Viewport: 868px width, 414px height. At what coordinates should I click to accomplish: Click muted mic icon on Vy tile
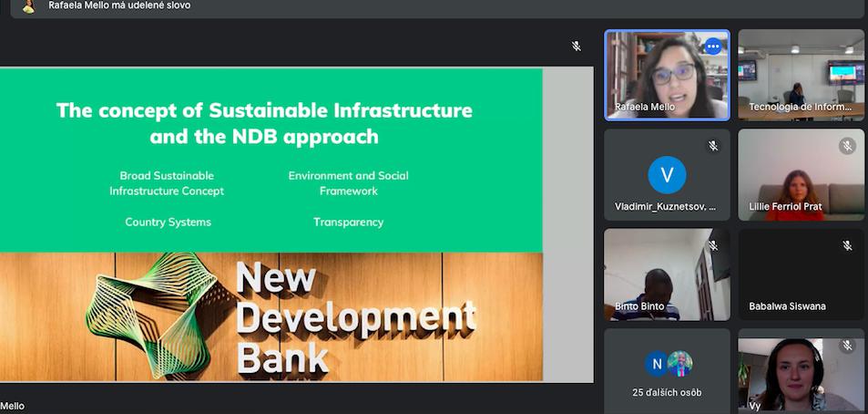[847, 346]
